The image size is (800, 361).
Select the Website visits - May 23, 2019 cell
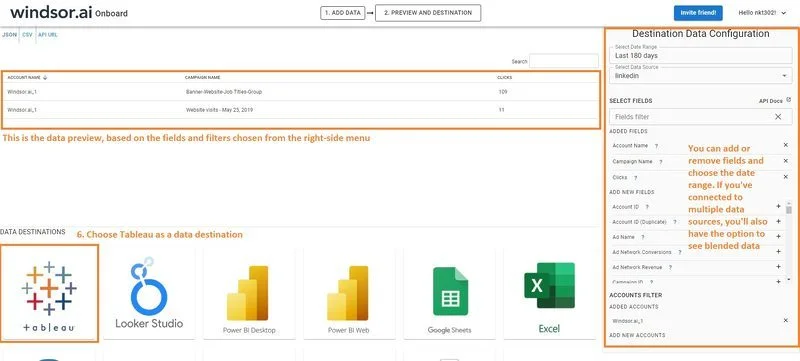click(219, 110)
